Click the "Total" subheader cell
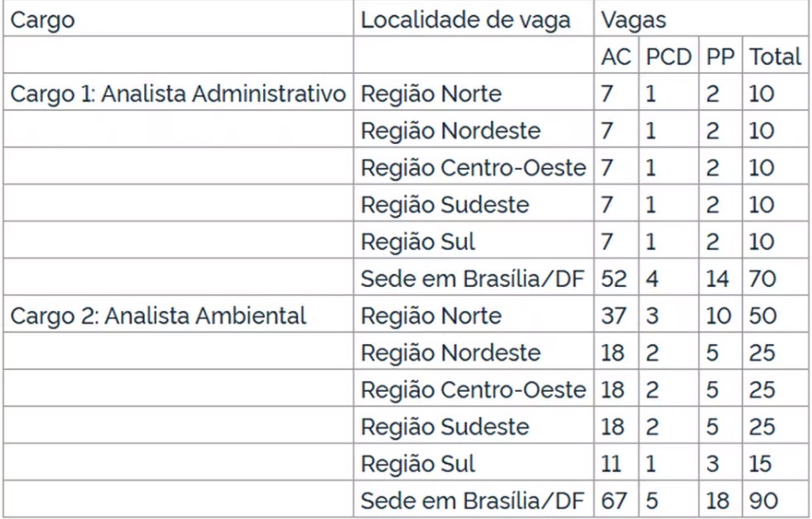This screenshot has width=812, height=519. [x=775, y=57]
